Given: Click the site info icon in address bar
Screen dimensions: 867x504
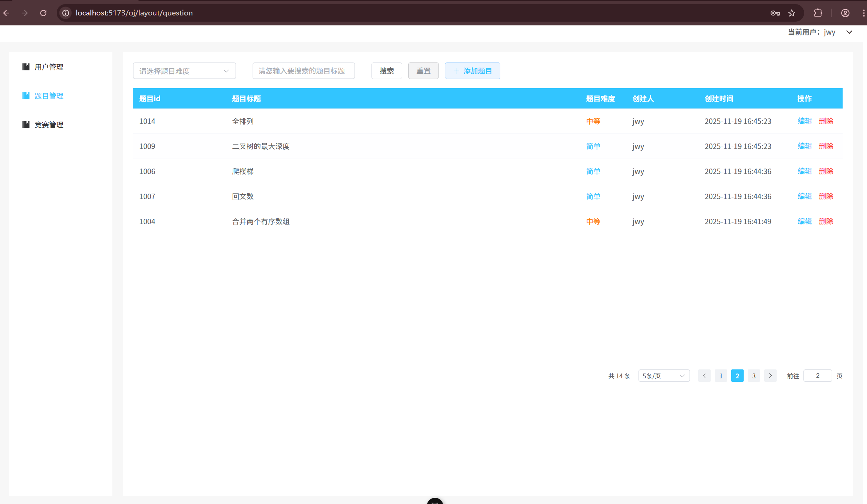Looking at the screenshot, I should (65, 13).
